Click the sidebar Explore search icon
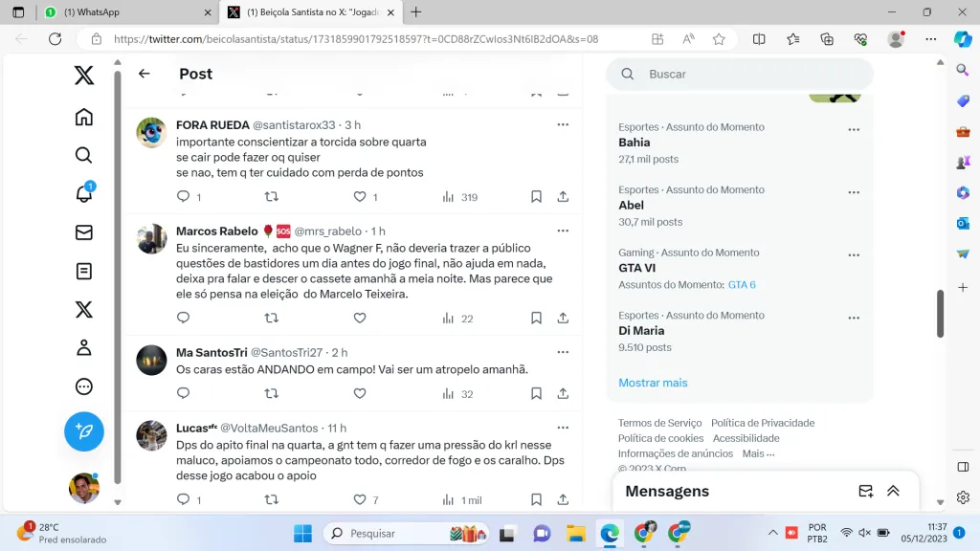Screen dimensions: 980x551 [84, 155]
